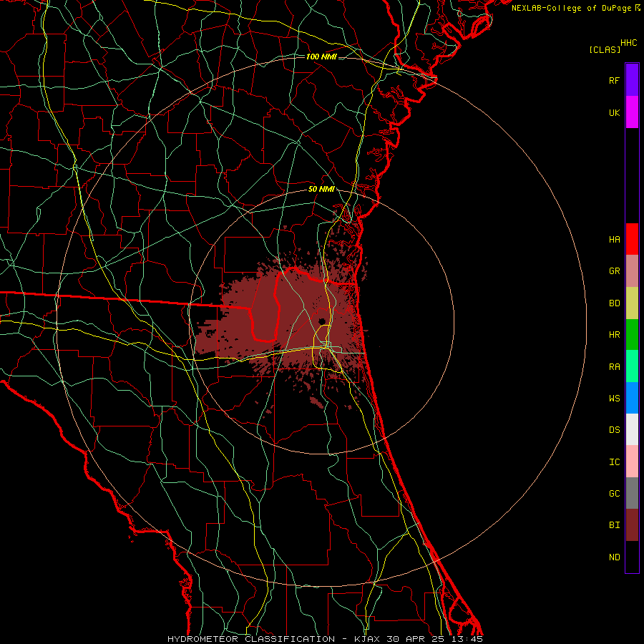Click the UK magenta legend swatch
This screenshot has width=644, height=644.
632,112
